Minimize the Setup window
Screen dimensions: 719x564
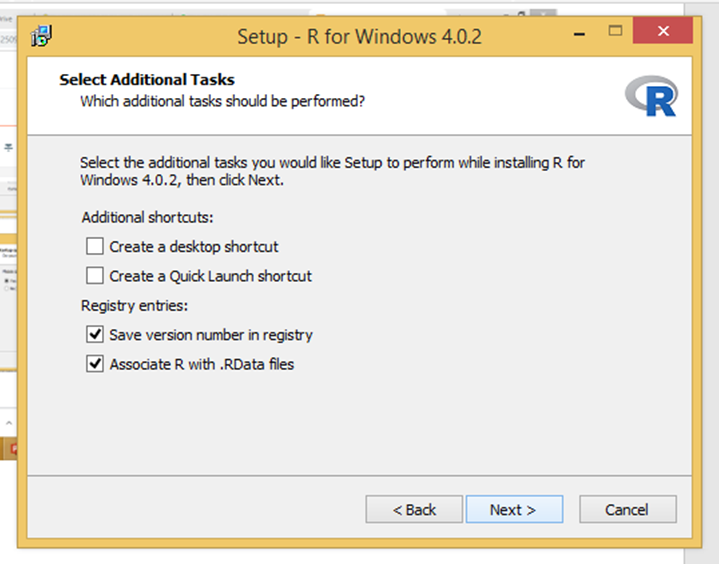(580, 33)
